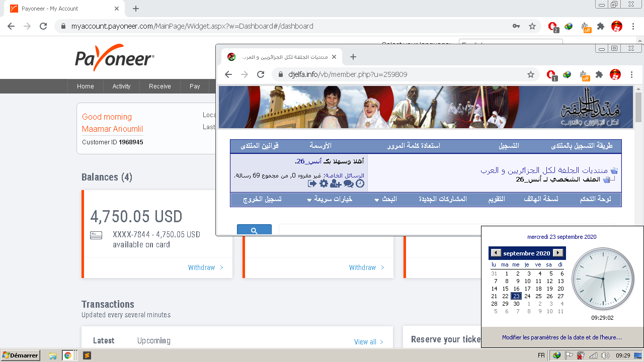Image resolution: width=644 pixels, height=362 pixels.
Task: Open the Extensions puzzle icon in the djelfa window
Action: coord(599,74)
